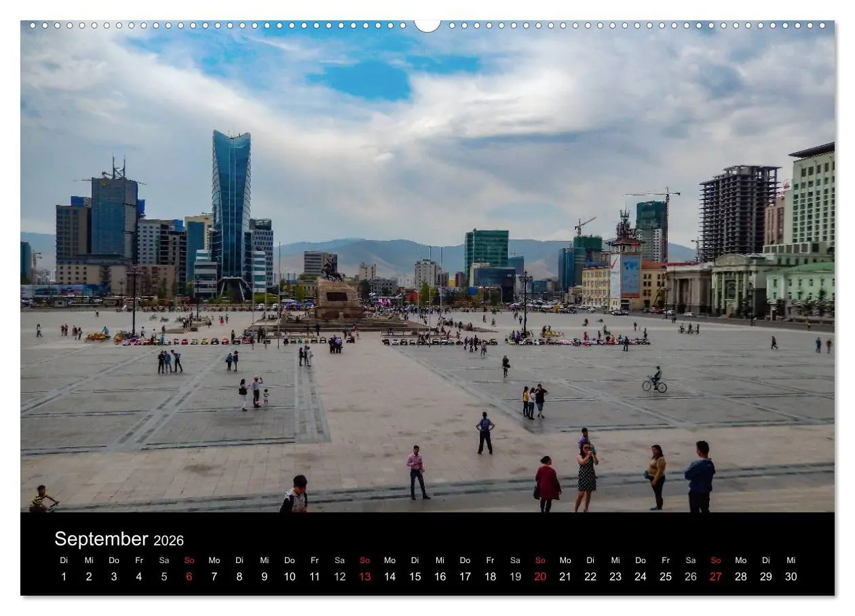Select the date 13 shown in red

[x=364, y=577]
